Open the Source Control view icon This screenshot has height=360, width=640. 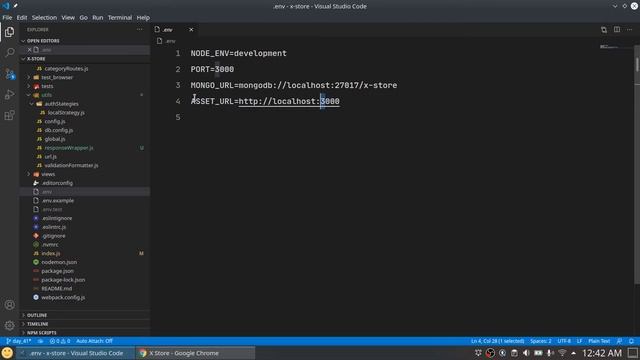pos(9,74)
